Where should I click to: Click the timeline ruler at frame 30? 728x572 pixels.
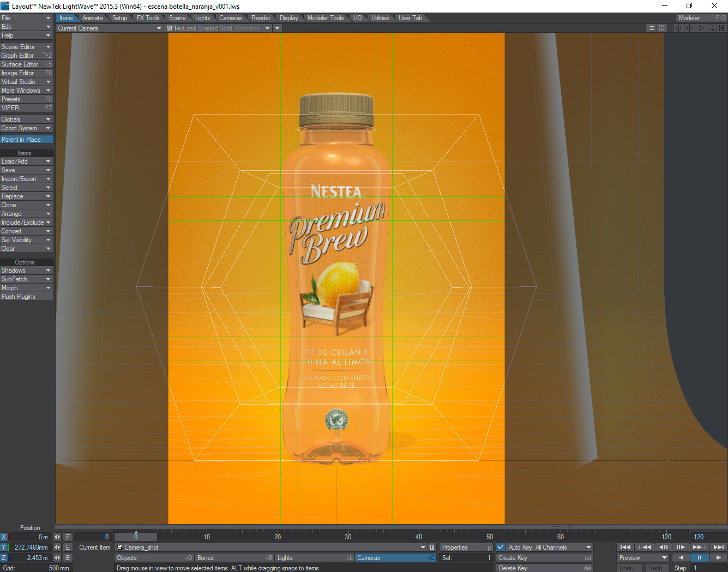click(348, 537)
